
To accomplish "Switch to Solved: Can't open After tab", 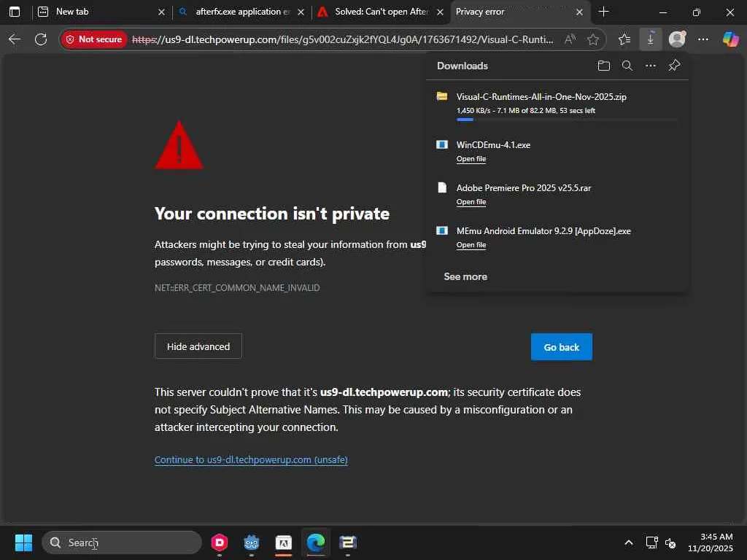I will pyautogui.click(x=381, y=12).
